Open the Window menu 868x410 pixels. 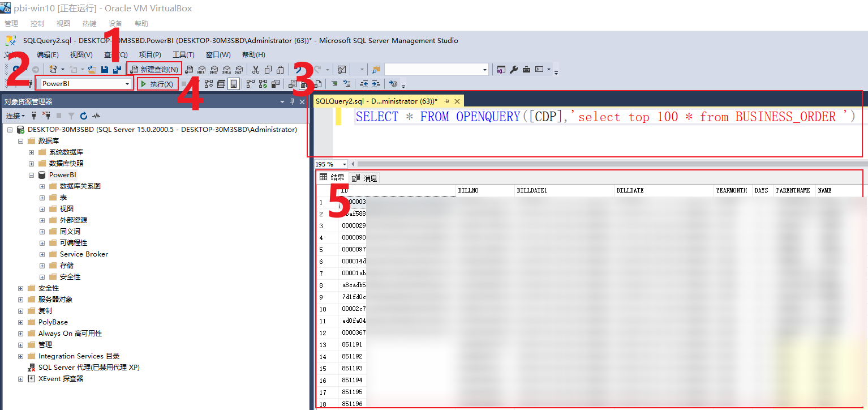[218, 55]
